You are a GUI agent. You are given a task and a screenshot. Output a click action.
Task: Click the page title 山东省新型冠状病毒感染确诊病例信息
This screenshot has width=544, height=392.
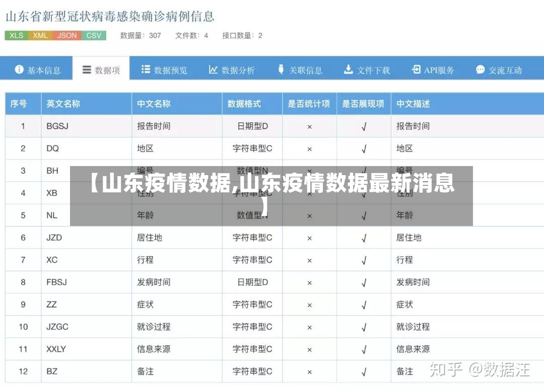(x=110, y=16)
